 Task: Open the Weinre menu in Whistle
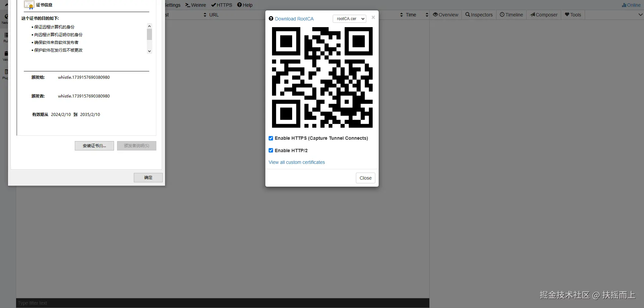point(196,5)
